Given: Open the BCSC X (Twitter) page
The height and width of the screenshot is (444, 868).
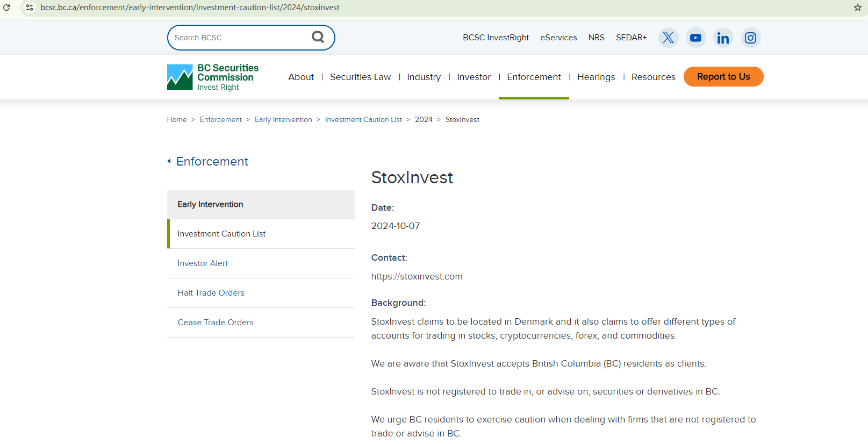Looking at the screenshot, I should [x=668, y=38].
